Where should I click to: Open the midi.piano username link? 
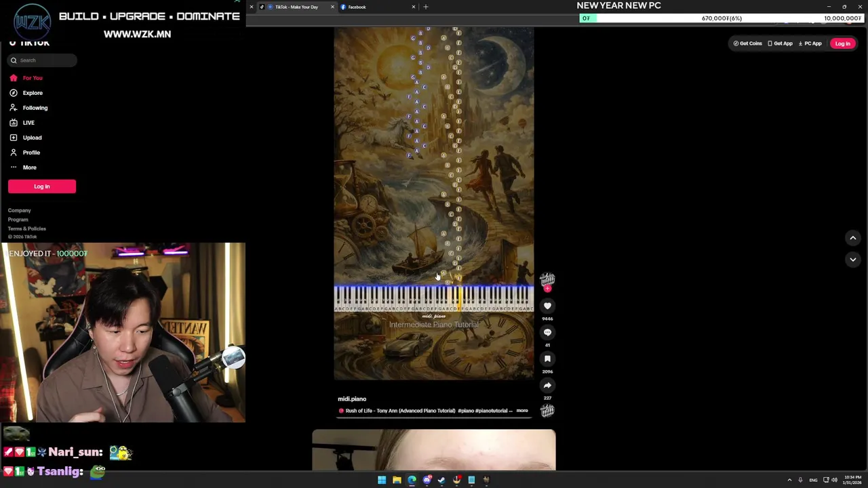[x=352, y=399]
